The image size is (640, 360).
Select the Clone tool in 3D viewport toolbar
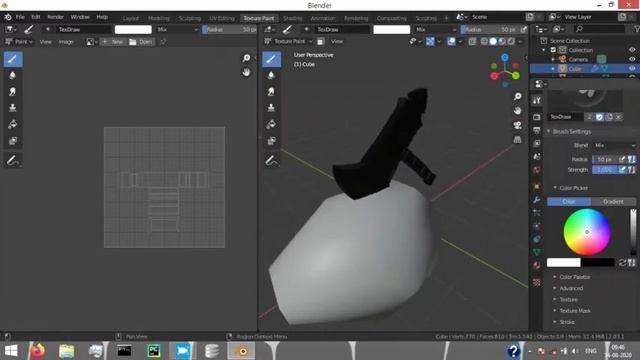tap(271, 108)
